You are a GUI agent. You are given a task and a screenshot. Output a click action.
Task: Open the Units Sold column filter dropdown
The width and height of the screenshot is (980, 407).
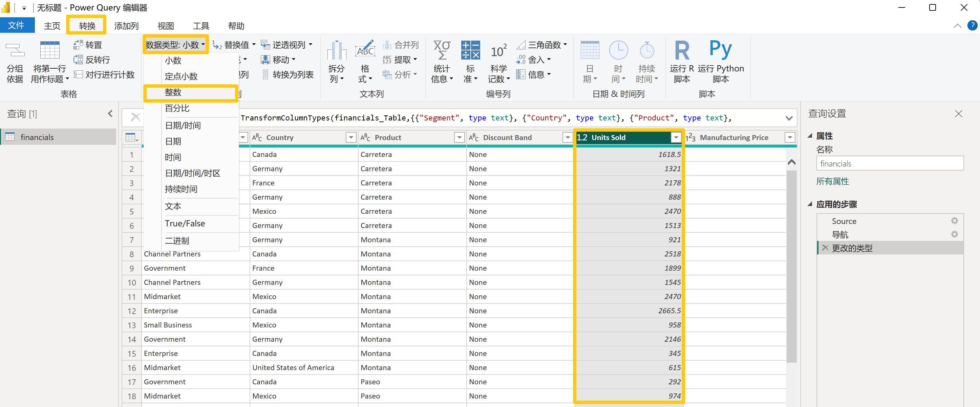(x=676, y=137)
